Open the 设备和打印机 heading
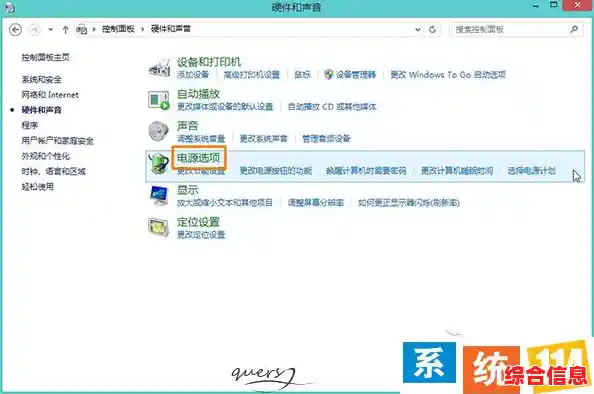This screenshot has height=394, width=594. click(209, 62)
